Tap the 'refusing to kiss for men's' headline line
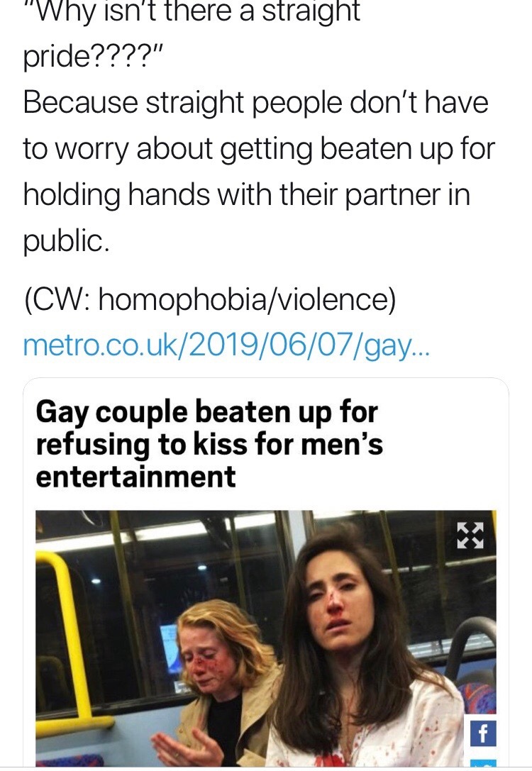 coord(209,443)
